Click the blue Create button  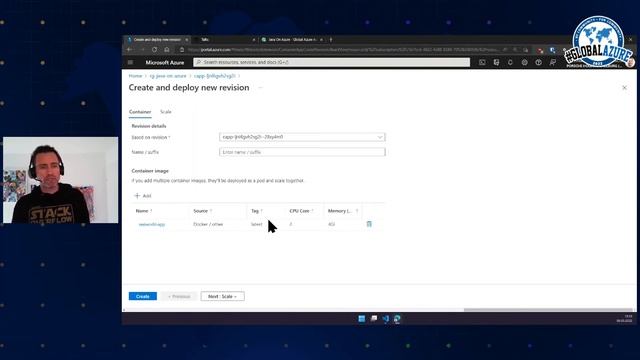click(x=143, y=296)
